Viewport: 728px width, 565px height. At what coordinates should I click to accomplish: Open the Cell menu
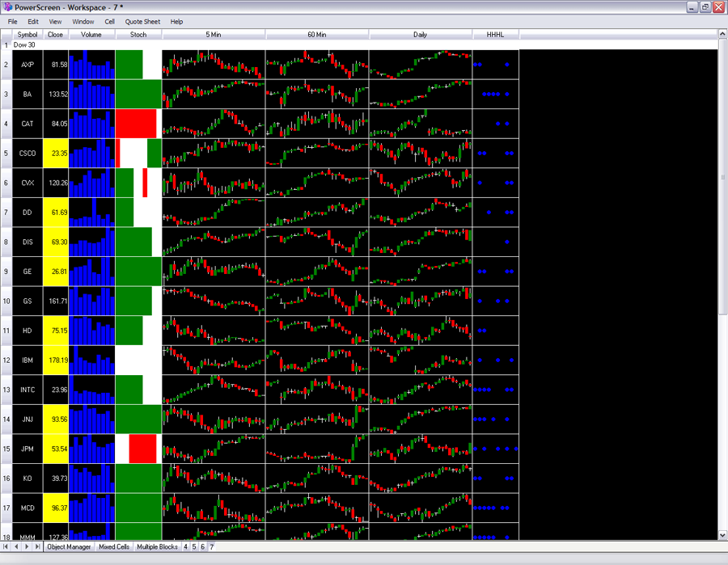tap(109, 22)
